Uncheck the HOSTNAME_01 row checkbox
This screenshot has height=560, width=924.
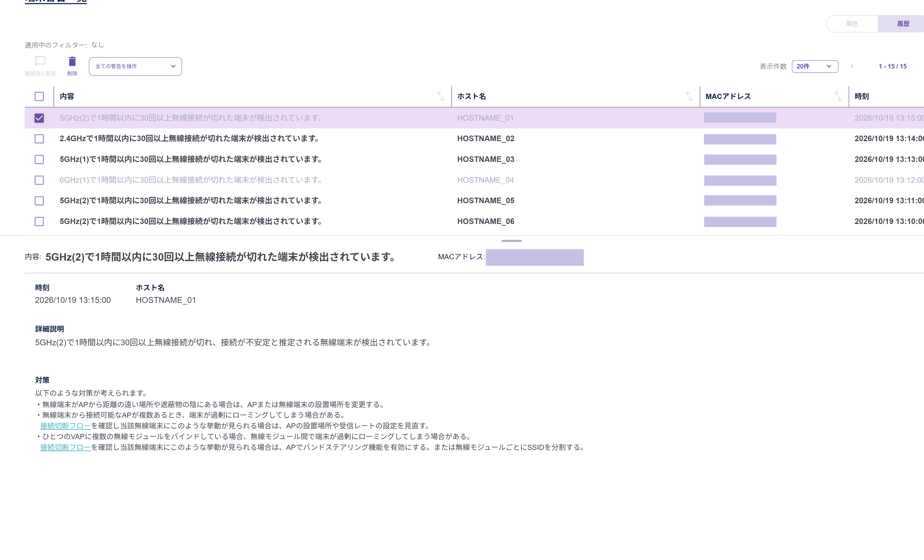(39, 118)
